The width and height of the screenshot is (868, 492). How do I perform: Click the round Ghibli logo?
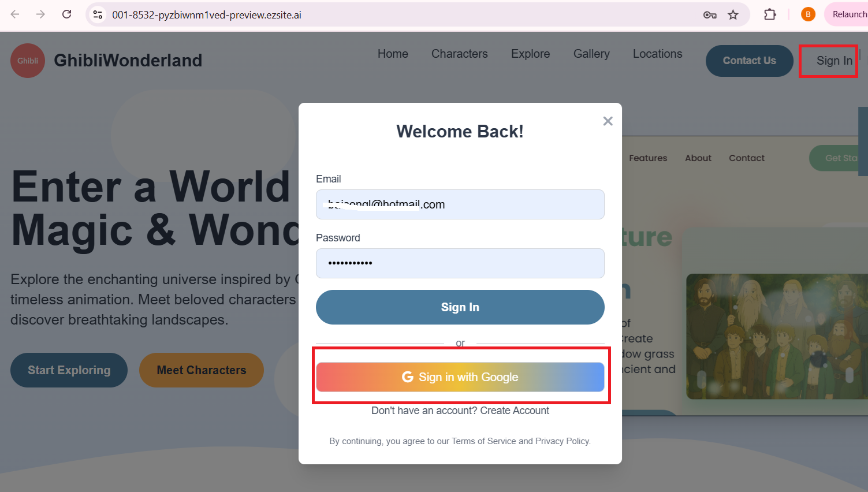[28, 61]
